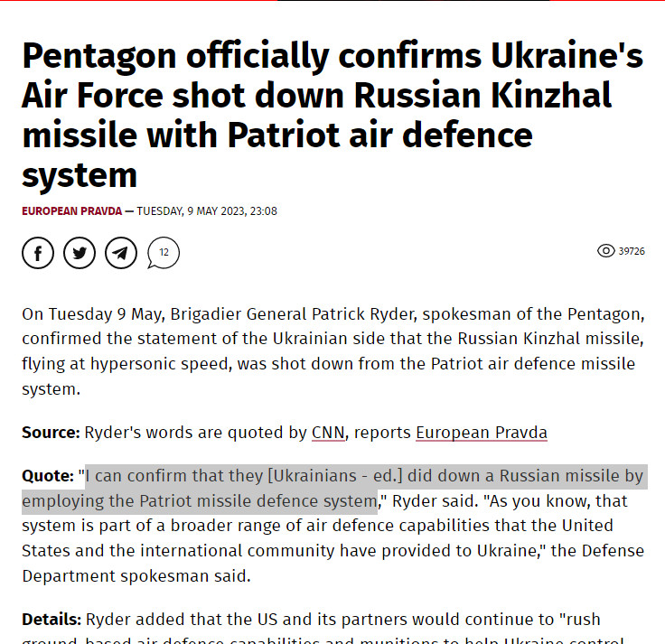Click the red progress bar at the page top

[138, 0]
